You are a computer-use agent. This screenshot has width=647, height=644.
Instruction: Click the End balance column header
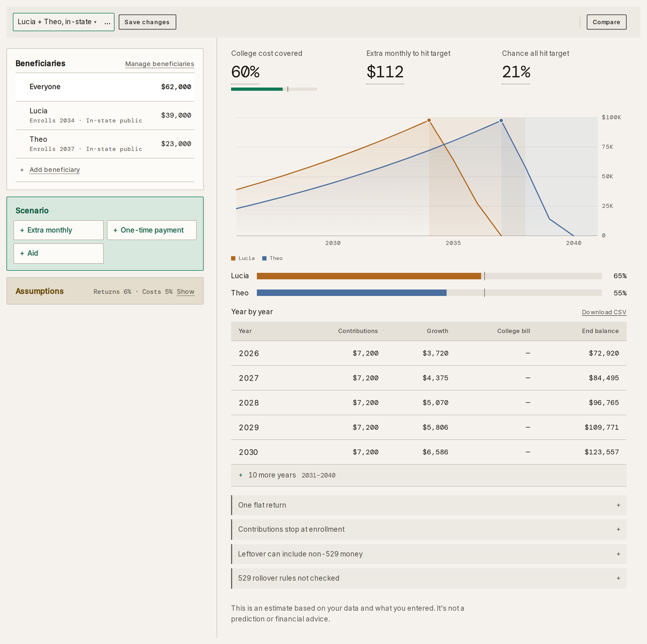600,331
